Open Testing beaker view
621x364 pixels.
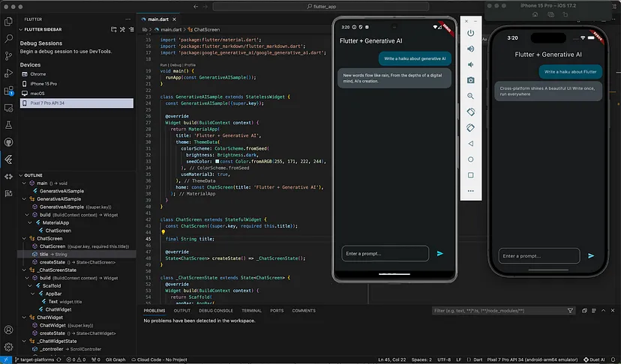tap(8, 125)
